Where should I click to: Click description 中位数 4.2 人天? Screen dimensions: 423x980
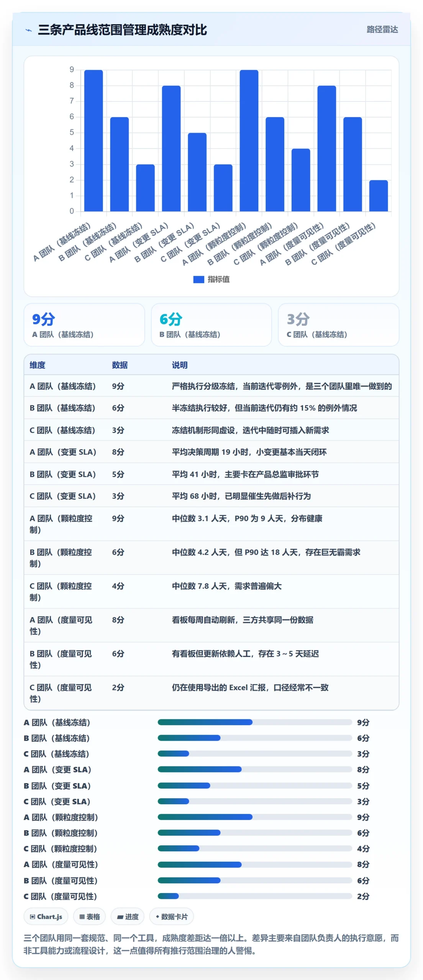coord(266,552)
